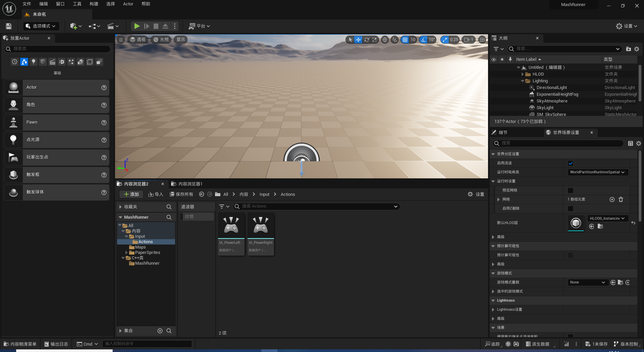Click the add array element plus icon
Screen dimensions: 644x352
(x=612, y=200)
